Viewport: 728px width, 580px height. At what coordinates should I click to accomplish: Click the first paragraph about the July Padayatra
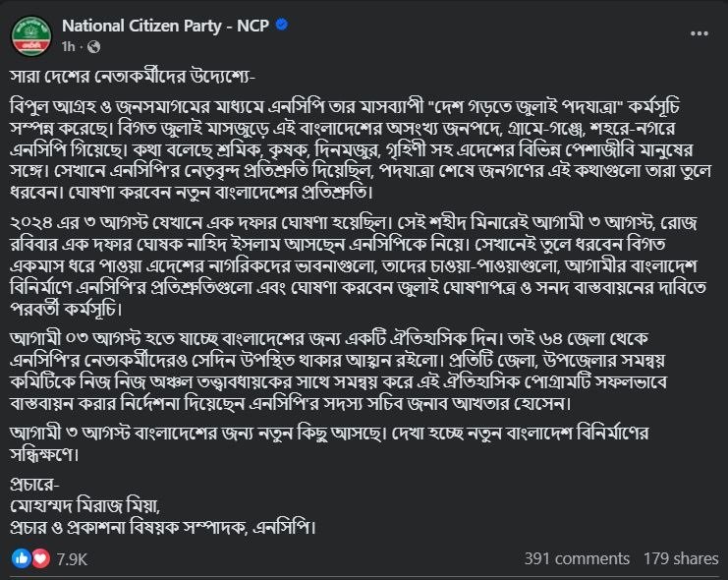click(361, 149)
